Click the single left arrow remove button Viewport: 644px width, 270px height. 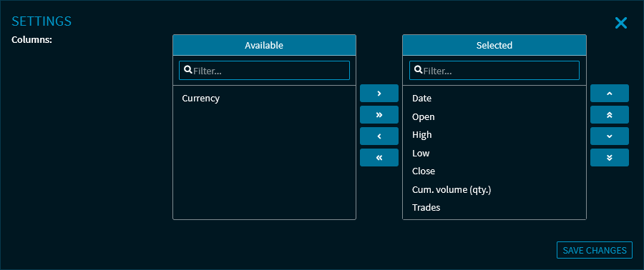coord(379,136)
